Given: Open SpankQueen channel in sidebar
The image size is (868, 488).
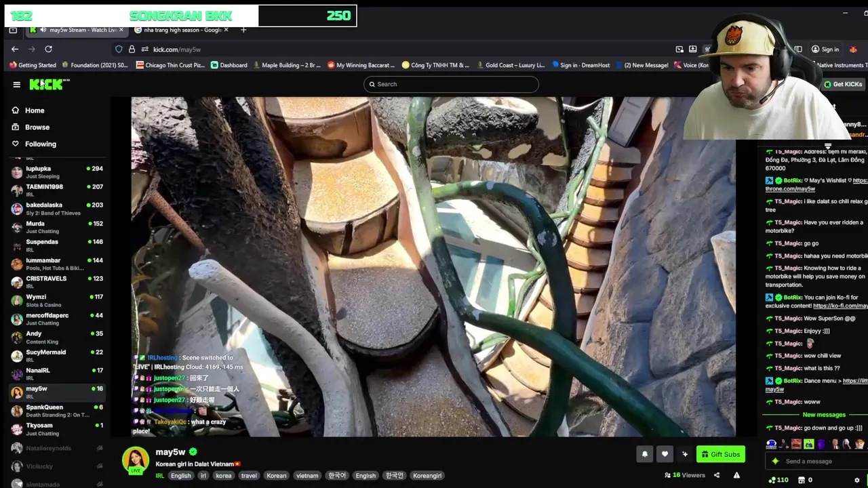Looking at the screenshot, I should (57, 411).
